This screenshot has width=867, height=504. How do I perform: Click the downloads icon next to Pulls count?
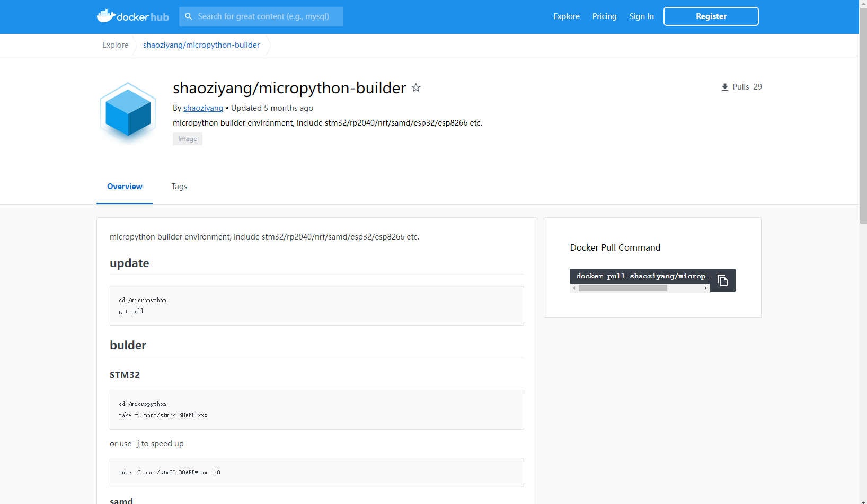[x=724, y=86]
